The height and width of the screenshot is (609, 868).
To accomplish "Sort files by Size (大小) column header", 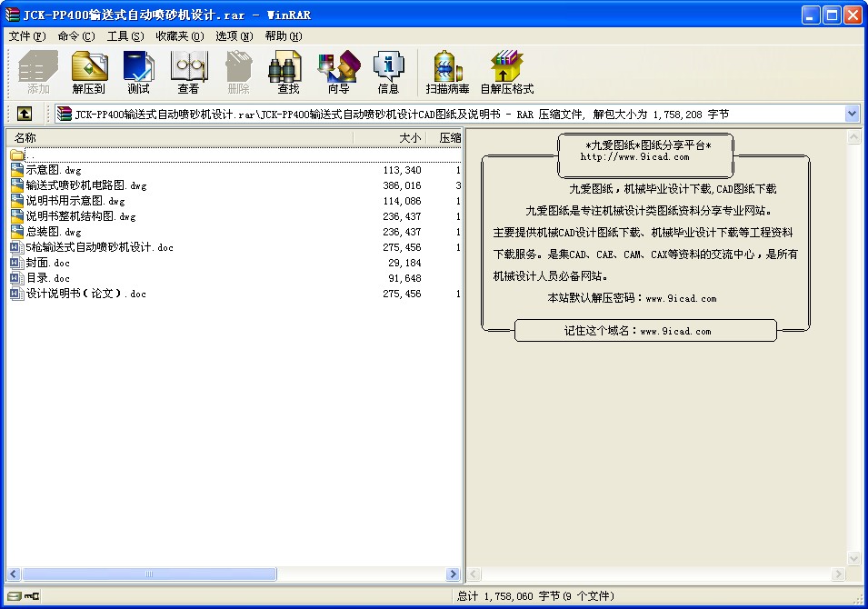I will (x=391, y=138).
